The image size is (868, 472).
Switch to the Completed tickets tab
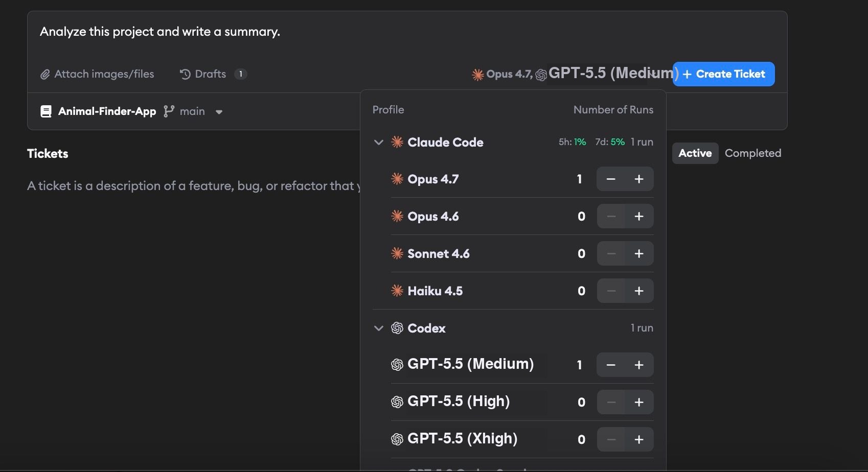coord(753,153)
